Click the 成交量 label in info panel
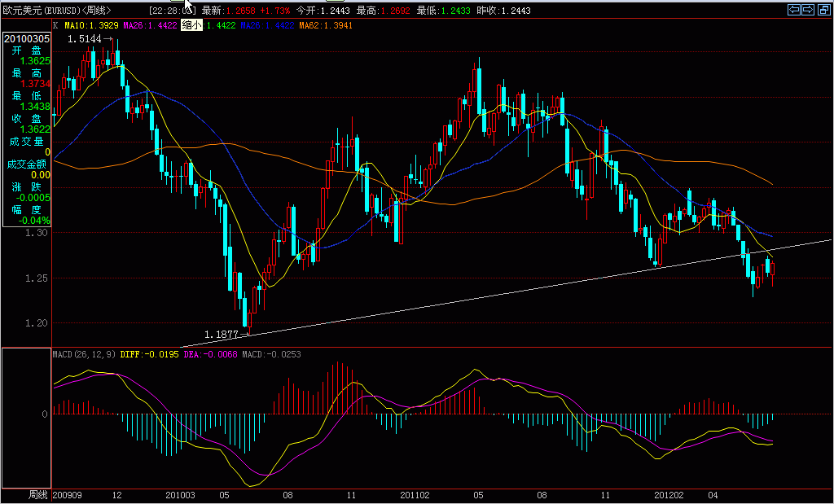This screenshot has width=834, height=504. (x=27, y=142)
